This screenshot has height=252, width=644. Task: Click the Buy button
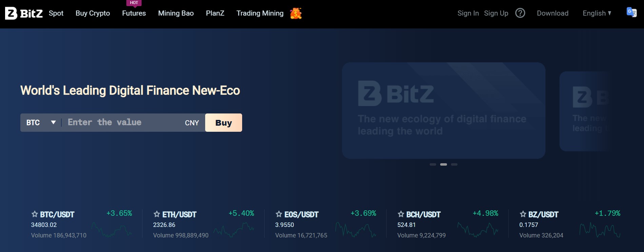point(223,123)
